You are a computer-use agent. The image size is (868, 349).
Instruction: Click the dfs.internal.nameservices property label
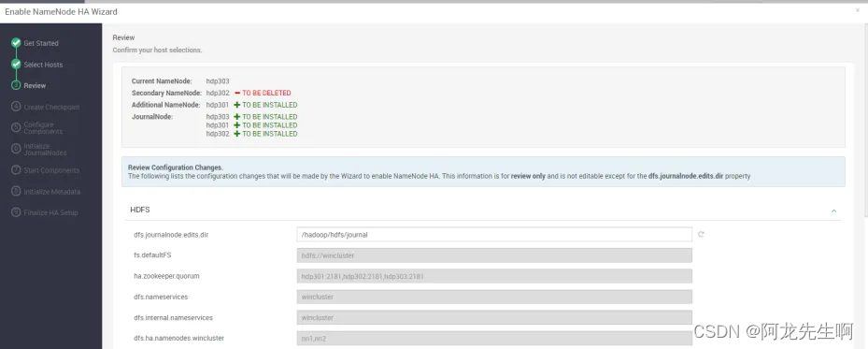click(173, 318)
